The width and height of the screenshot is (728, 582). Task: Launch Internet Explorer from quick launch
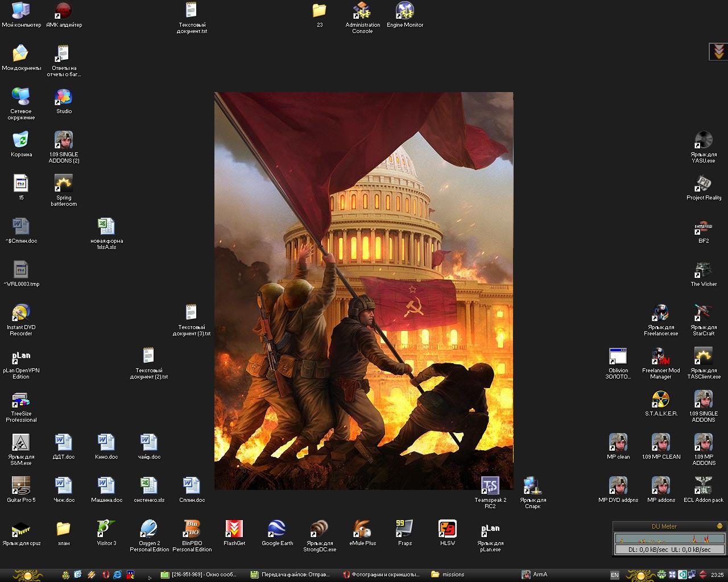coord(117,575)
